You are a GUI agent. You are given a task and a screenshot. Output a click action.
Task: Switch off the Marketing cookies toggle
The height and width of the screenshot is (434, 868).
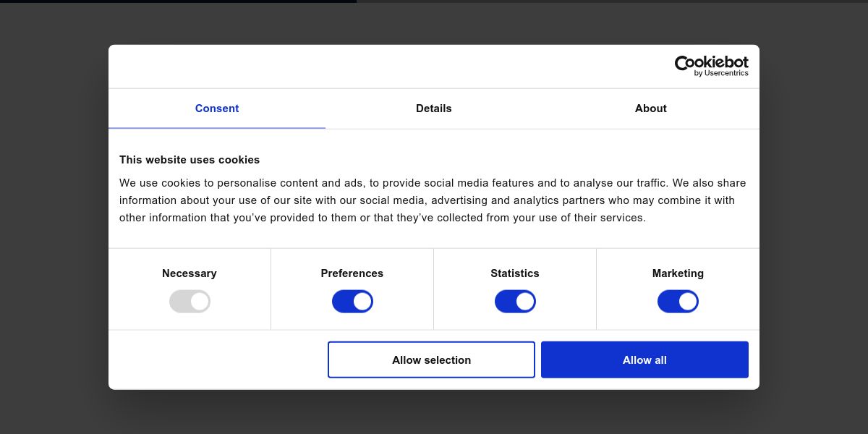click(x=678, y=302)
